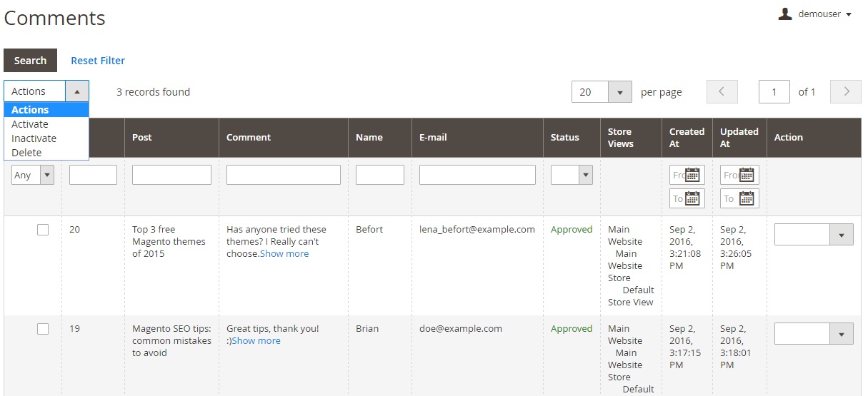This screenshot has height=396, width=868.
Task: Click Approved status in Befort's row
Action: pos(572,230)
